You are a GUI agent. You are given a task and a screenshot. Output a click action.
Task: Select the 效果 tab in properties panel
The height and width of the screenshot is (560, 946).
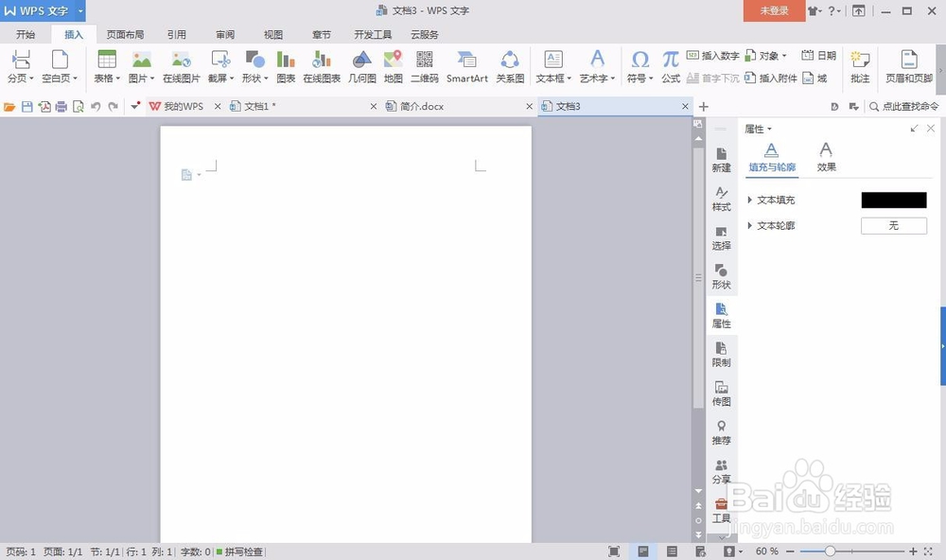(x=826, y=157)
